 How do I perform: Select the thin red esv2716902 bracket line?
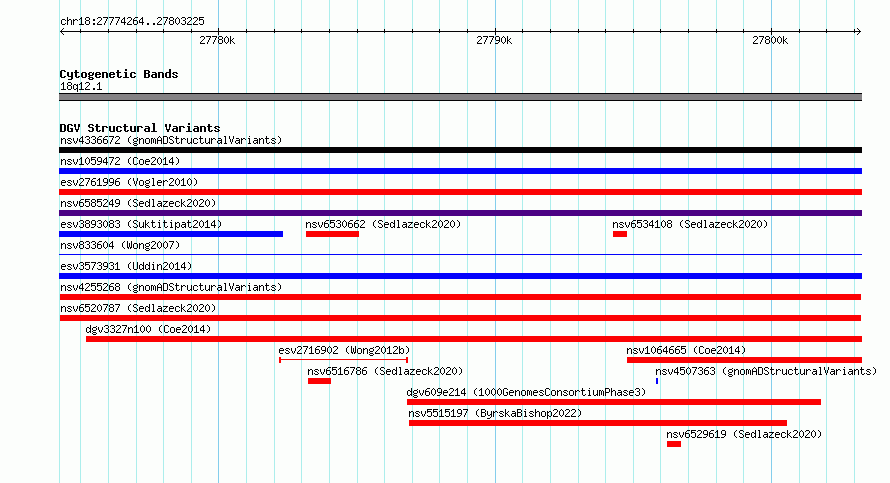tap(343, 360)
